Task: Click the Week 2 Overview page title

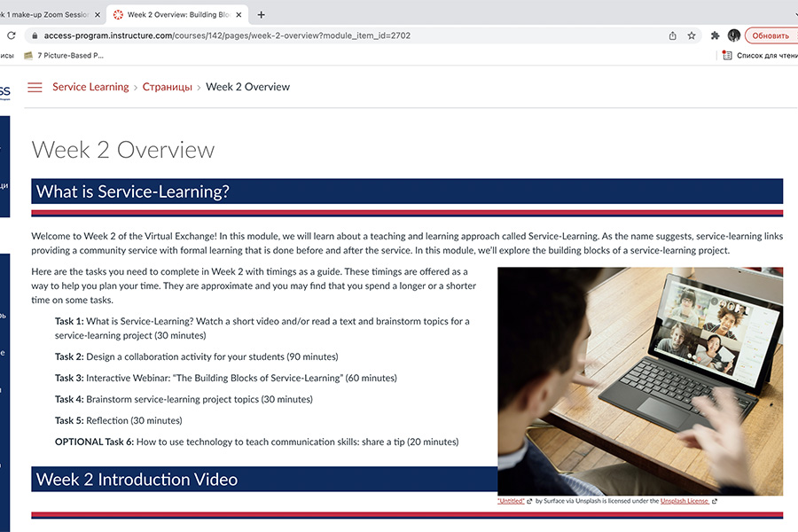Action: pos(123,150)
